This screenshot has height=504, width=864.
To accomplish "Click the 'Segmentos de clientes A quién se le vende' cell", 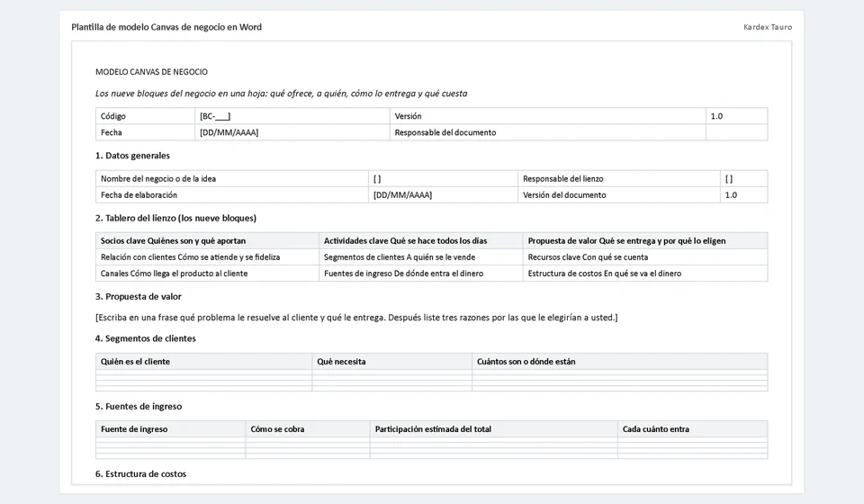I will point(421,257).
